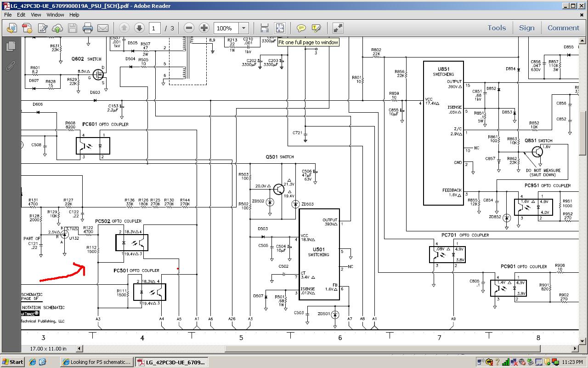Switch to read mode view
588x368 pixels.
click(x=338, y=28)
